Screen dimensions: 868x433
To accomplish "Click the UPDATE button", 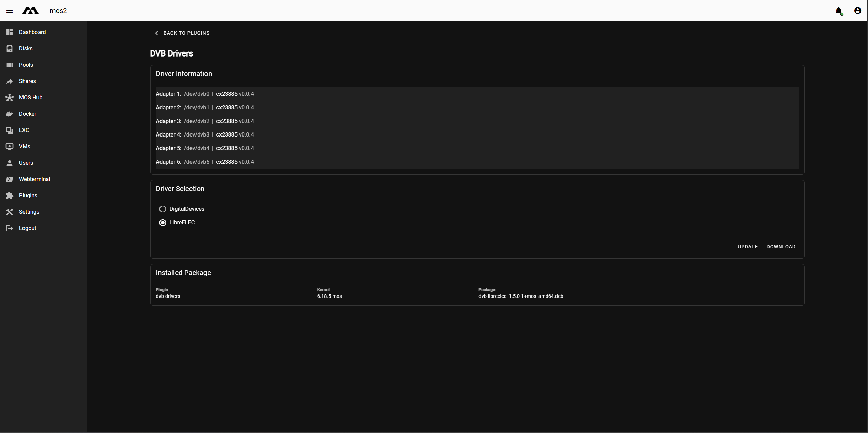I will (x=748, y=246).
